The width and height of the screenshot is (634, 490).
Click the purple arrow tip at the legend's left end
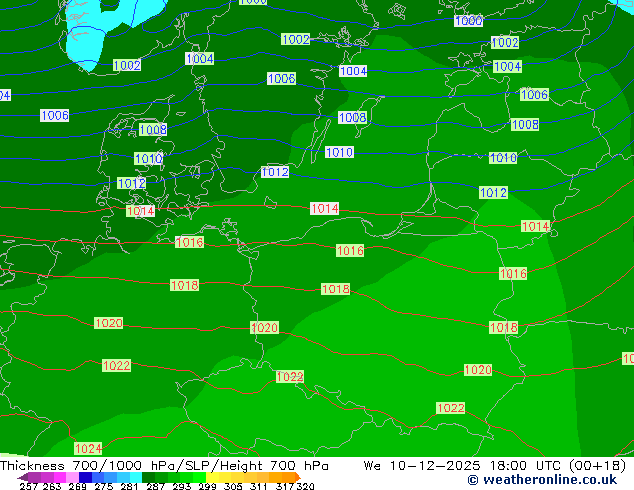[23, 477]
